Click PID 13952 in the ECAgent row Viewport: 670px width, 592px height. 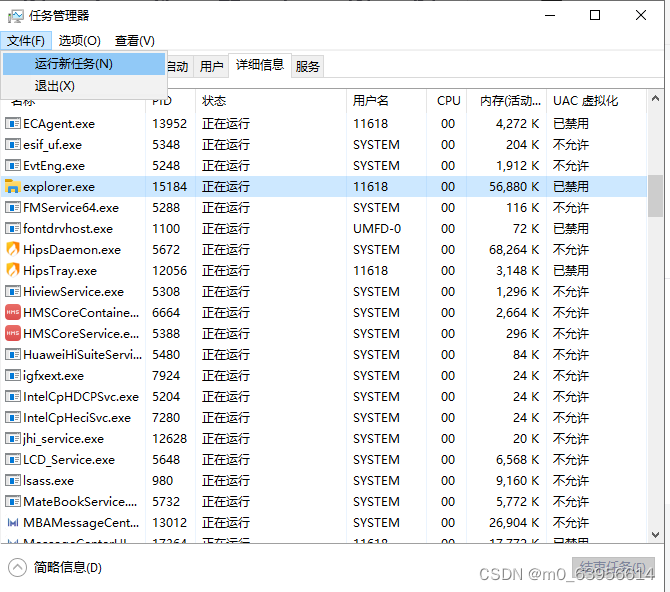click(x=170, y=124)
